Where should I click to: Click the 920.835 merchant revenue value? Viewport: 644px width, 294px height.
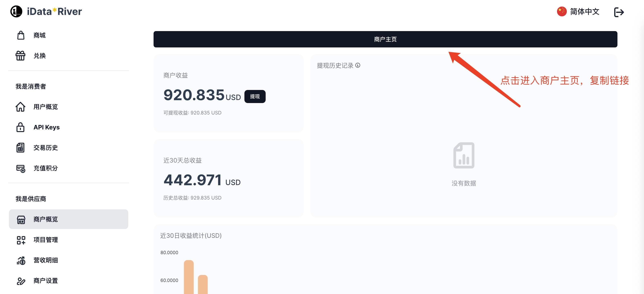(x=194, y=95)
